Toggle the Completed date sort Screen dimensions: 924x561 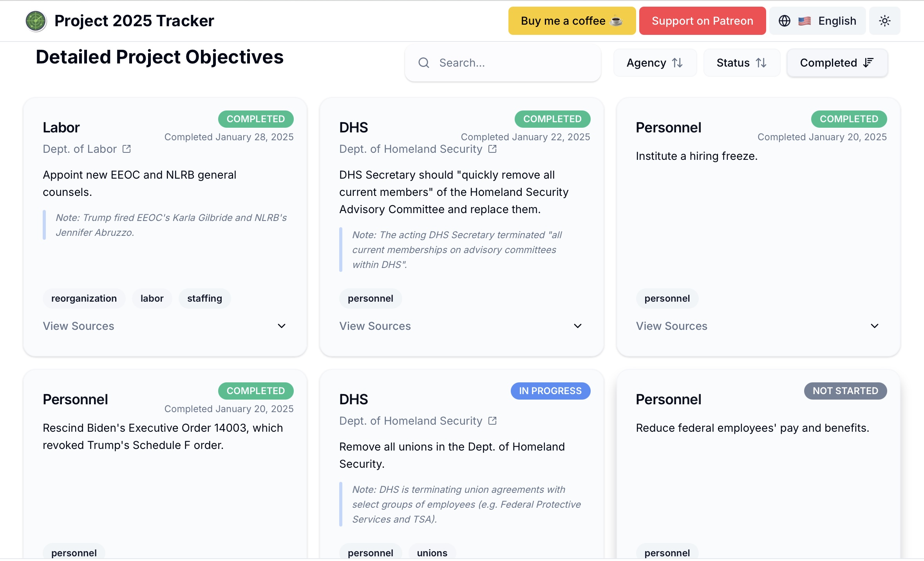coord(837,63)
